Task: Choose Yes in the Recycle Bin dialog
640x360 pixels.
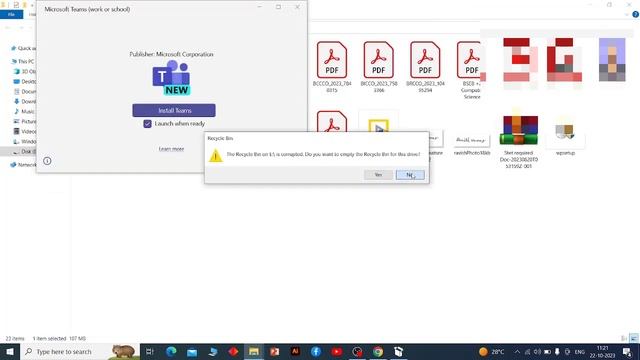Action: click(378, 175)
